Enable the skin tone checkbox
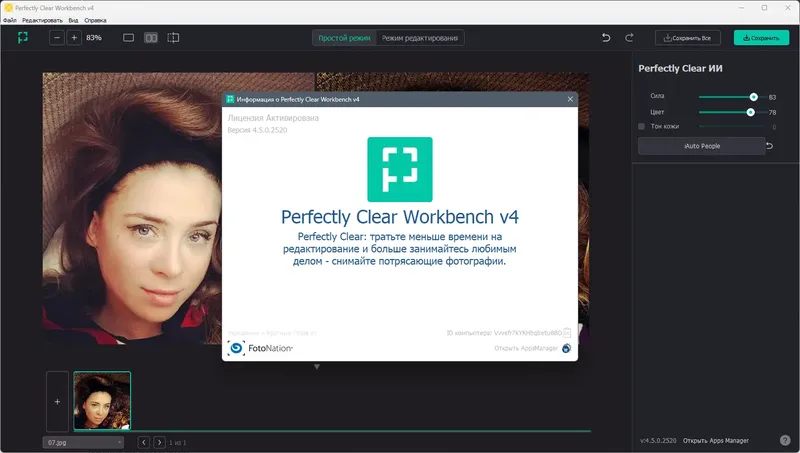The height and width of the screenshot is (453, 800). (x=641, y=127)
